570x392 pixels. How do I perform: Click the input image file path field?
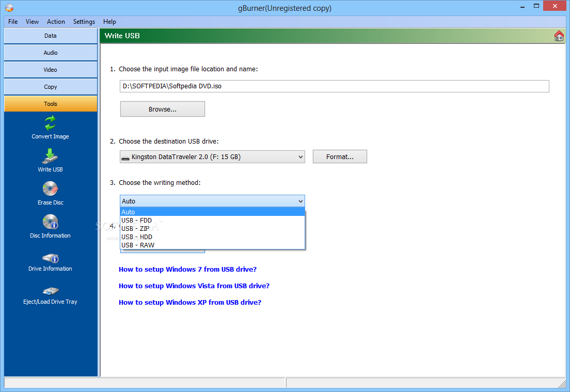click(x=335, y=86)
